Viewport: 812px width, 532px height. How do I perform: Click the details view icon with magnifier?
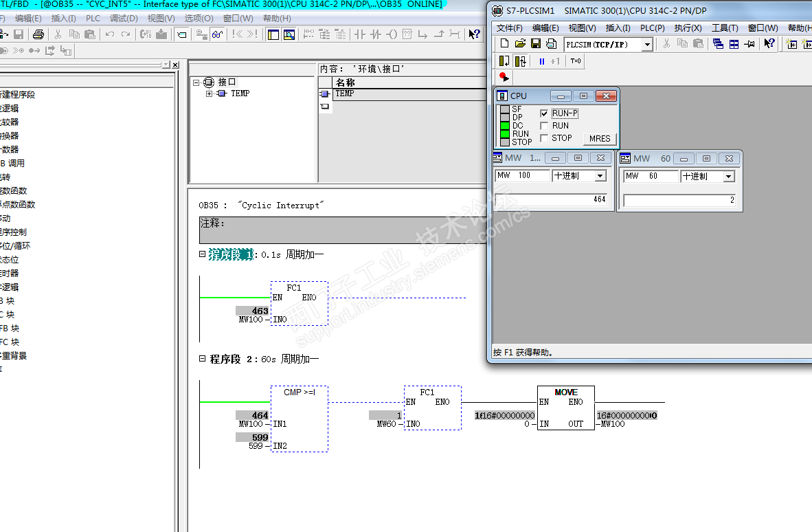coord(289,34)
